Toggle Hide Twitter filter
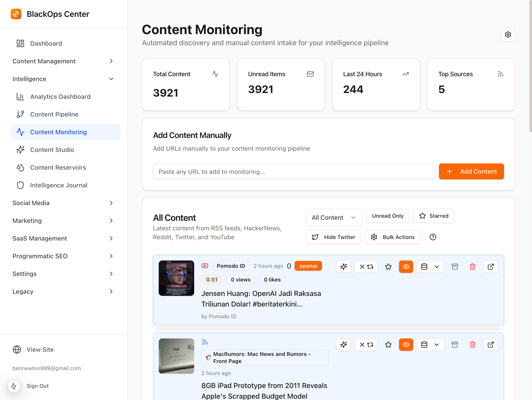 (333, 237)
